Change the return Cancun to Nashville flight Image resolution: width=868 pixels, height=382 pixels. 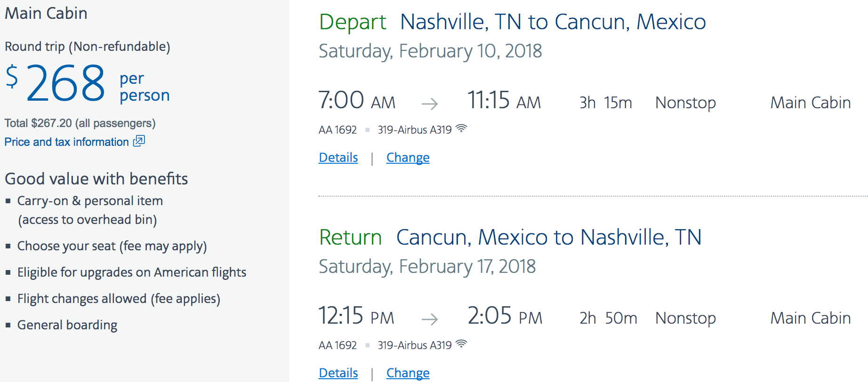point(408,373)
